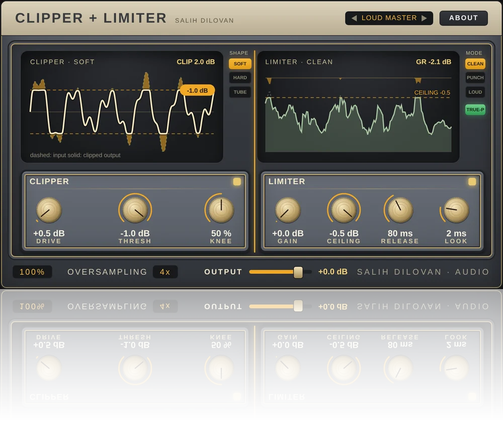The width and height of the screenshot is (503, 448).
Task: Click the previous preset left arrow
Action: [354, 18]
